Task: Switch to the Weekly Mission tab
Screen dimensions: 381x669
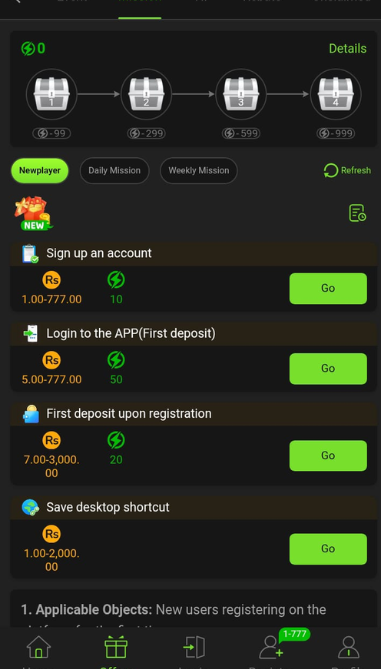Action: (199, 171)
